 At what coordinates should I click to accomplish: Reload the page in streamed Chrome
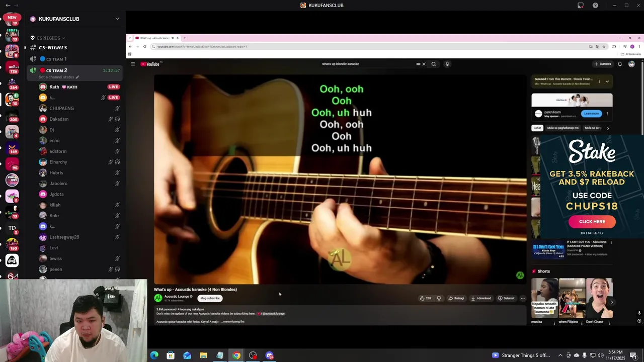coord(144,46)
